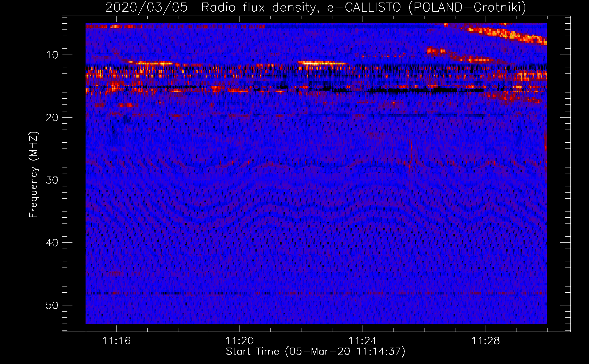Image resolution: width=589 pixels, height=364 pixels.
Task: Click the plot title containing "e-CALLISTO (POLAND-Grotniki)"
Action: tap(316, 7)
